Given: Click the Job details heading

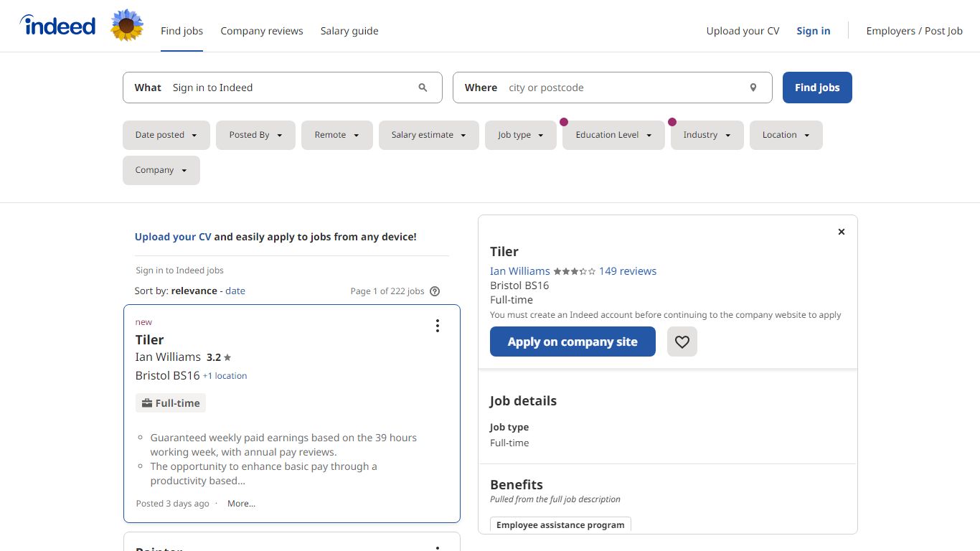Looking at the screenshot, I should [523, 401].
